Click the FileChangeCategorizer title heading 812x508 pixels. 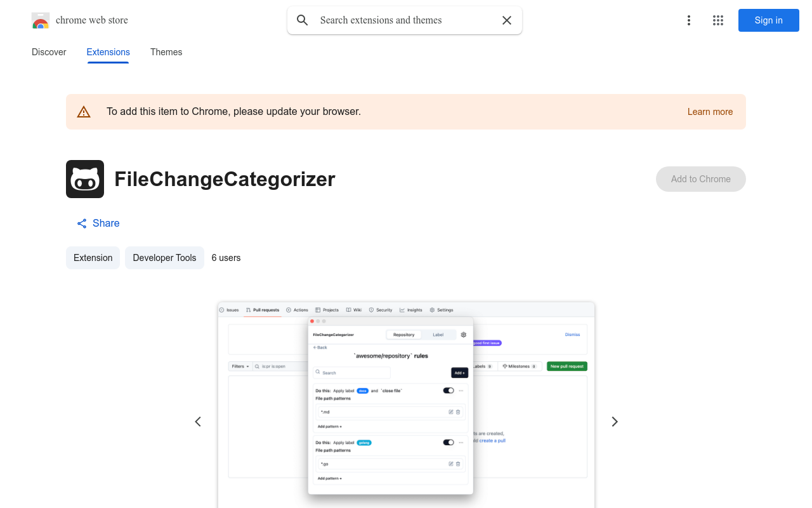(225, 179)
